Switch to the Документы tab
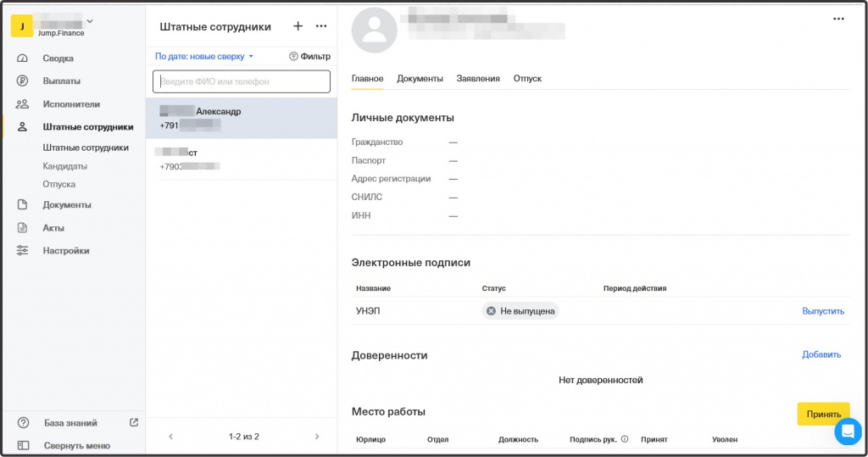The width and height of the screenshot is (868, 457). [420, 78]
